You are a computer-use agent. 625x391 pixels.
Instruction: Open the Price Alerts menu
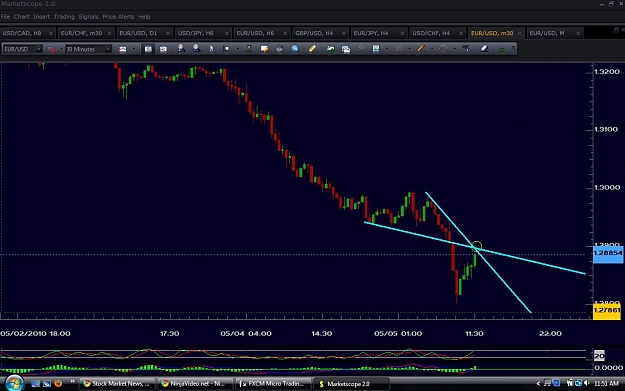[x=118, y=17]
